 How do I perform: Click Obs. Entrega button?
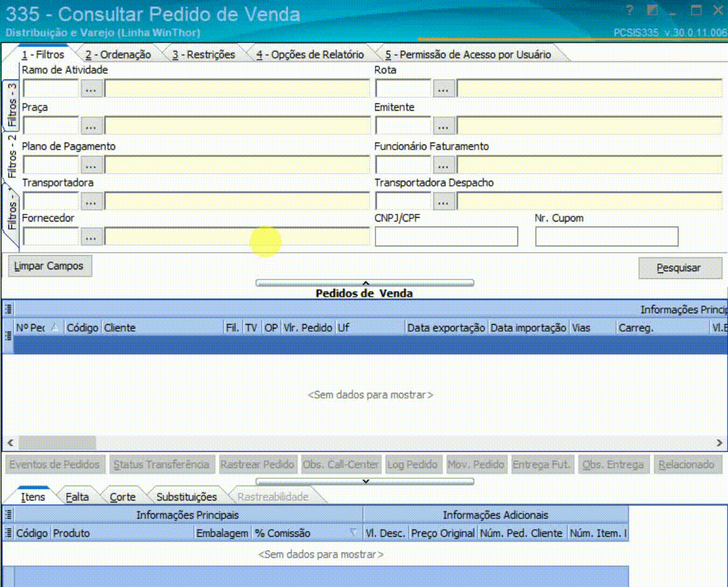[x=613, y=464]
